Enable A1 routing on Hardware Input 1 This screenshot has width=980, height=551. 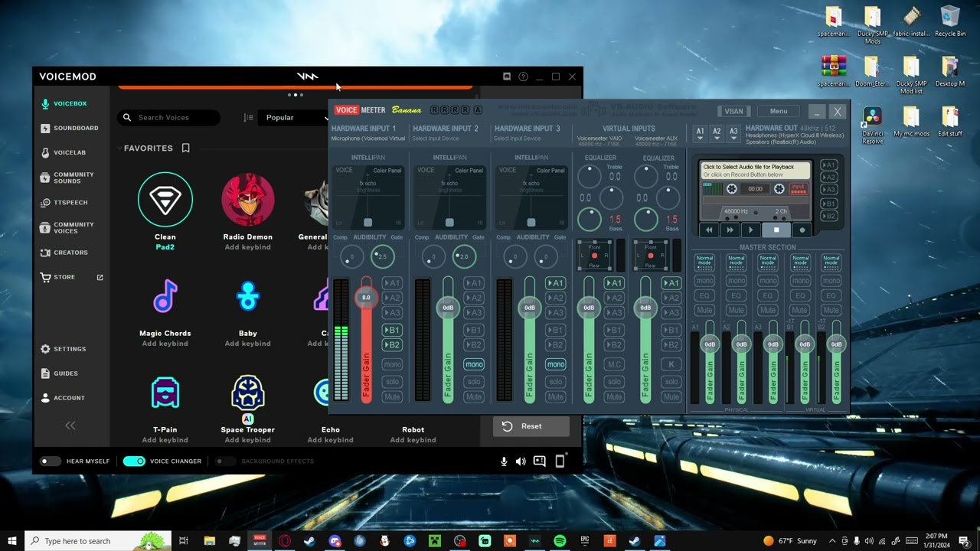pyautogui.click(x=392, y=283)
